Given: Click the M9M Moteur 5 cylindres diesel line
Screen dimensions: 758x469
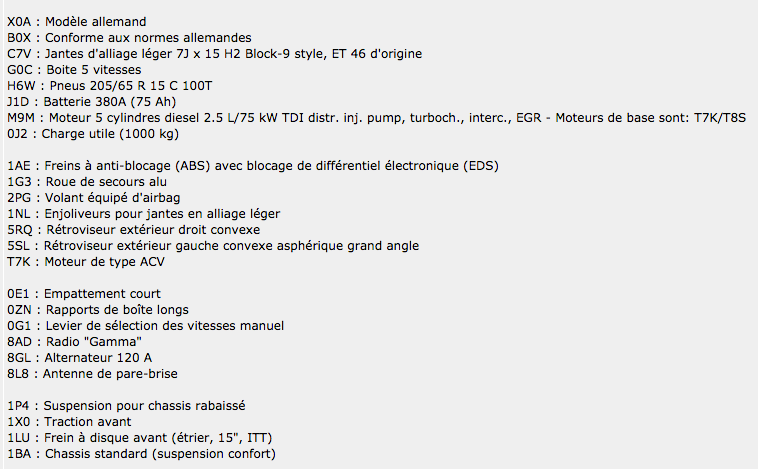Looking at the screenshot, I should point(377,117).
